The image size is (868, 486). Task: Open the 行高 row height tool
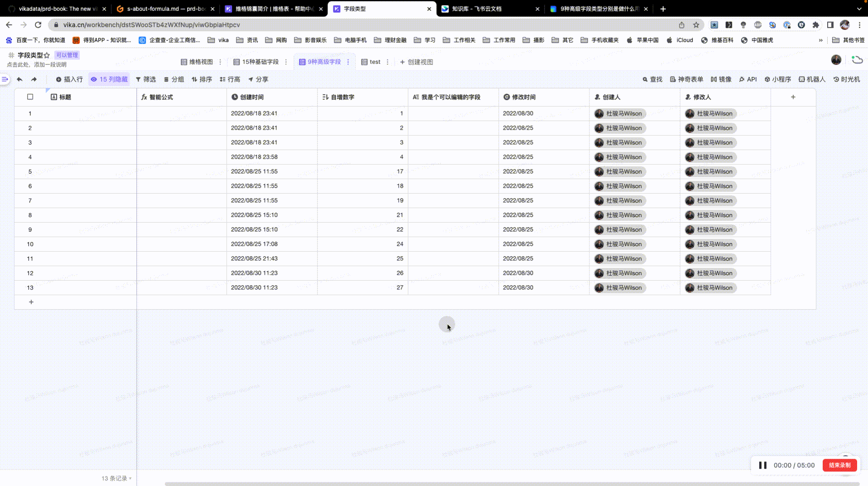pos(230,79)
